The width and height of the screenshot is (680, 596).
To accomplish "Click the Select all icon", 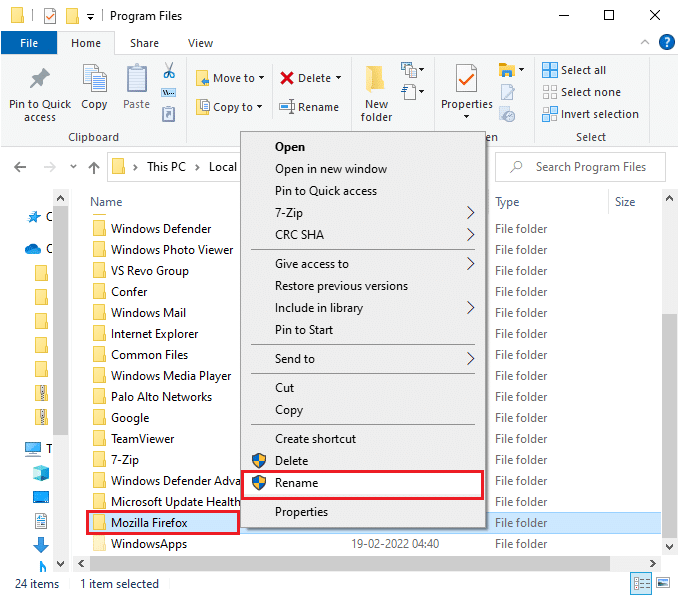I will (549, 70).
